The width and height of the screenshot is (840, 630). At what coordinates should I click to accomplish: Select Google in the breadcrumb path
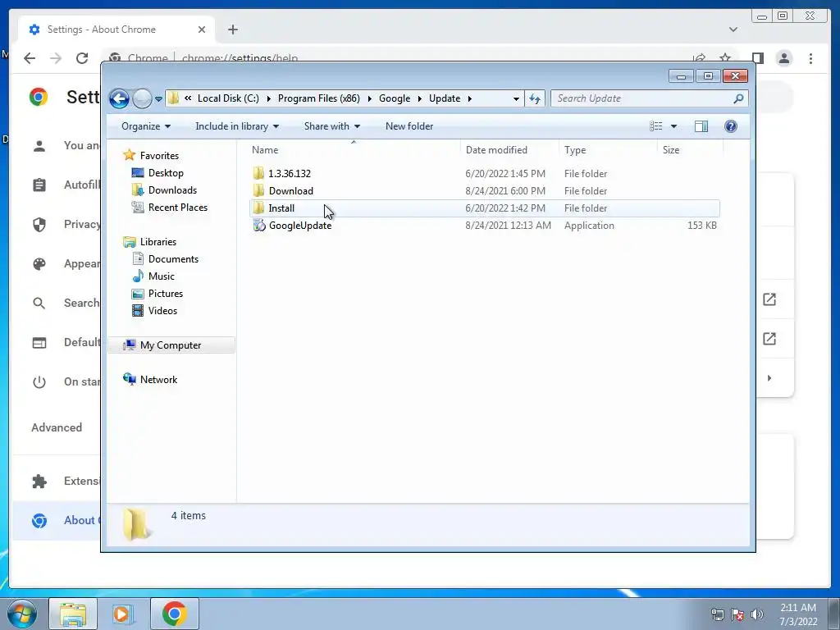point(395,98)
